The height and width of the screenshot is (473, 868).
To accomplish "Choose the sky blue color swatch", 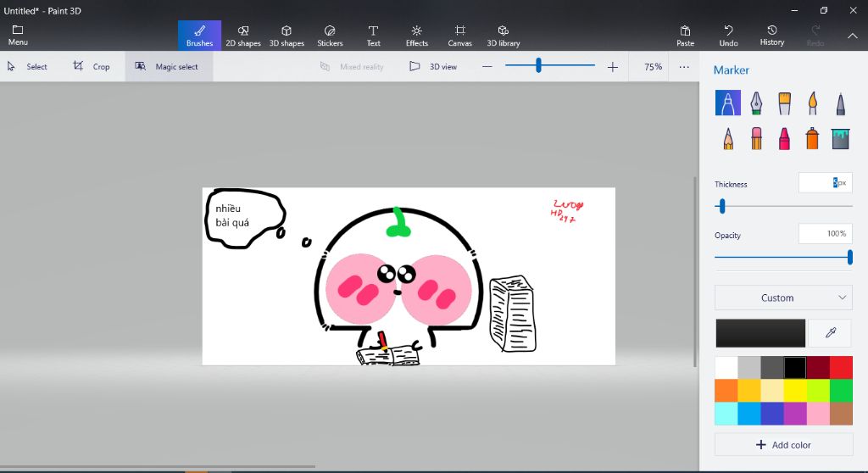I will point(749,414).
